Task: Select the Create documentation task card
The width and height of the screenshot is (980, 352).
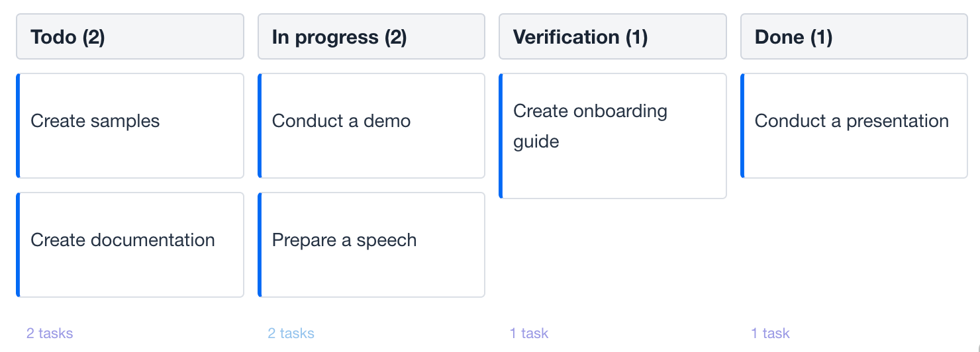Action: (x=130, y=245)
